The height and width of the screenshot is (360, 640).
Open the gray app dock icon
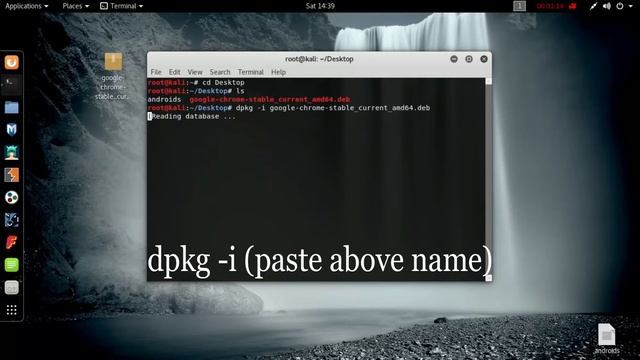(x=11, y=288)
